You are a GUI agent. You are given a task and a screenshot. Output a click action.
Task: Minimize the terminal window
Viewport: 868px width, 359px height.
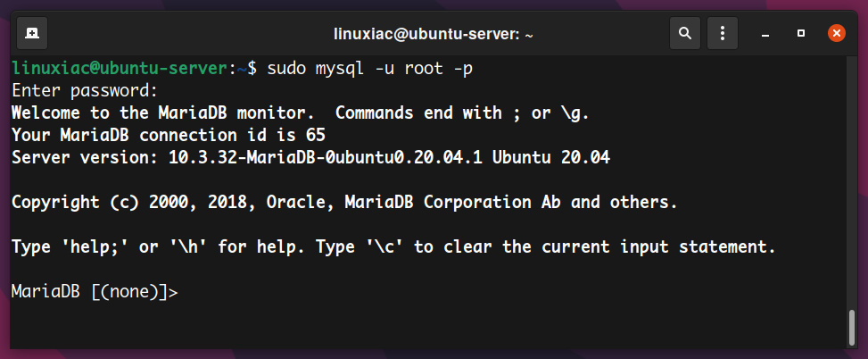click(x=765, y=34)
